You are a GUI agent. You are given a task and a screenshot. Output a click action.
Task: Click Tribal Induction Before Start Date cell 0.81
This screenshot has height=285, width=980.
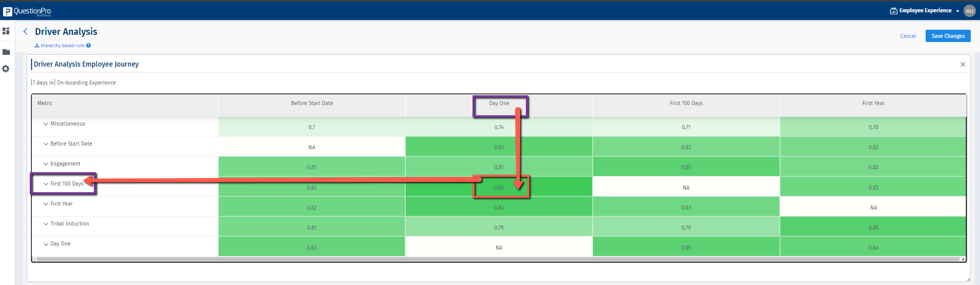tap(312, 228)
